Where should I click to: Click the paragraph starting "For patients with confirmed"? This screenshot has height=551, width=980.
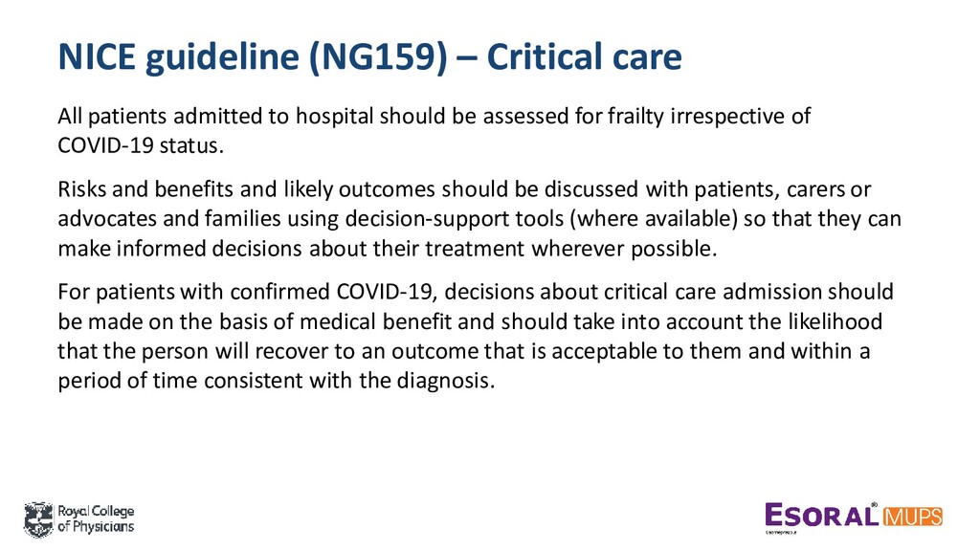click(476, 336)
